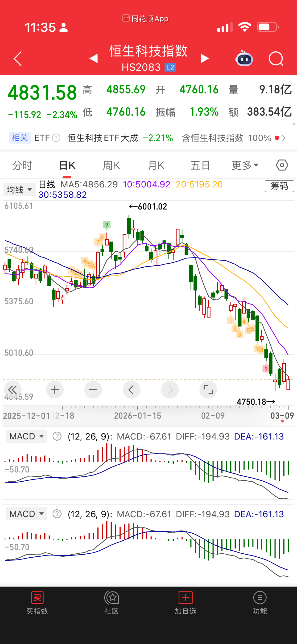Switch to 月K tab
The image size is (297, 644).
[156, 165]
